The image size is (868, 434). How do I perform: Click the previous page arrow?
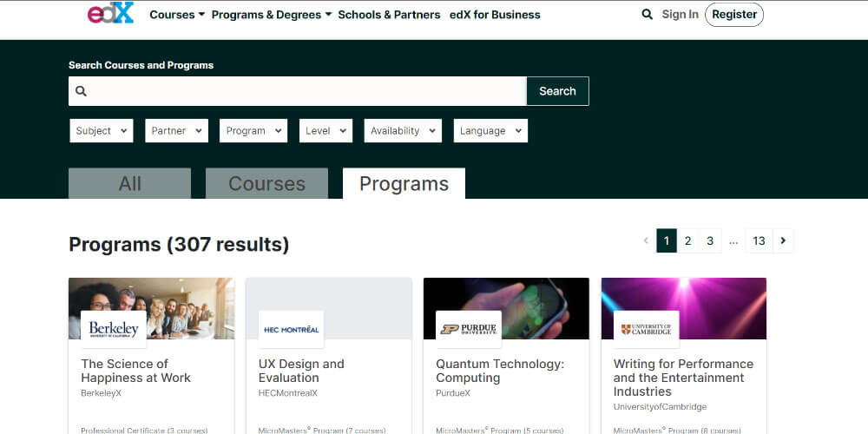646,240
